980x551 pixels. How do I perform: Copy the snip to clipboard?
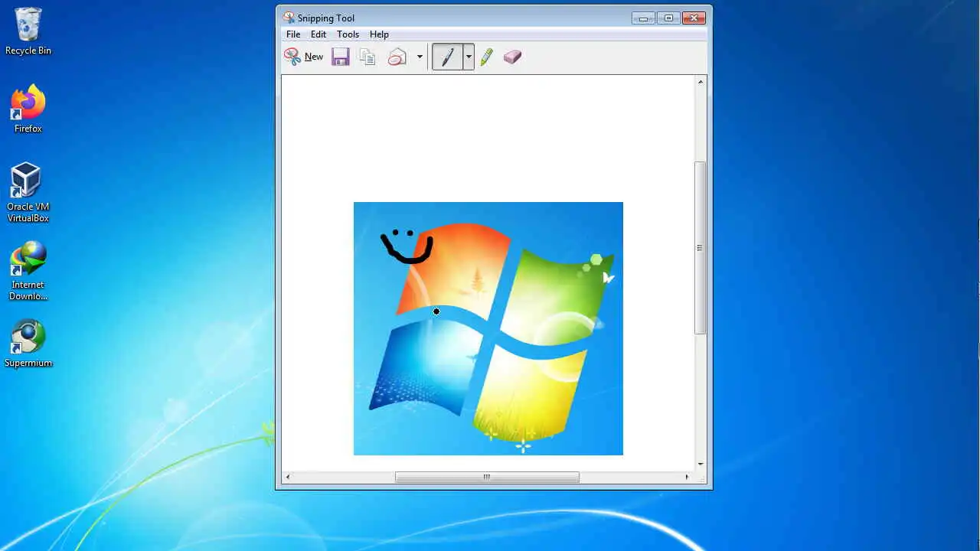[367, 57]
